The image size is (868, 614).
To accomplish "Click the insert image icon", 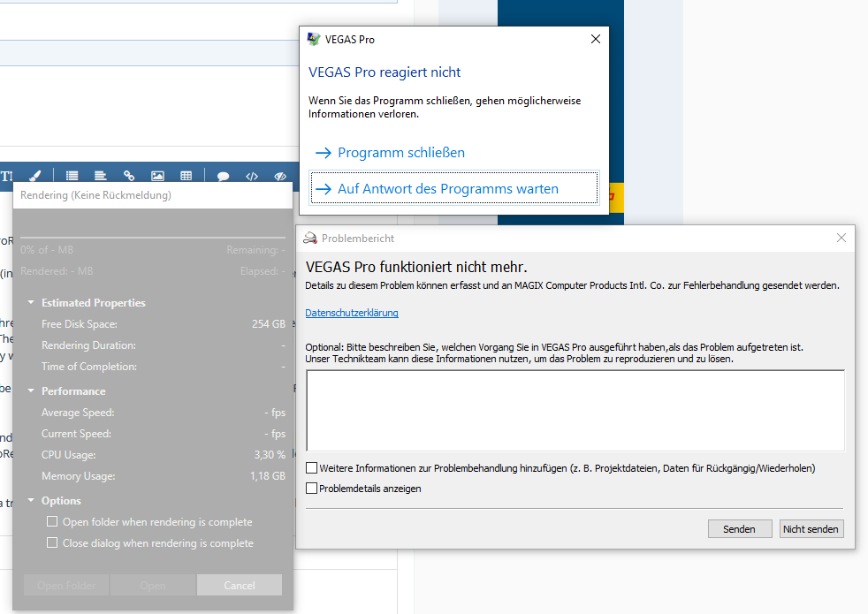I will 157,176.
